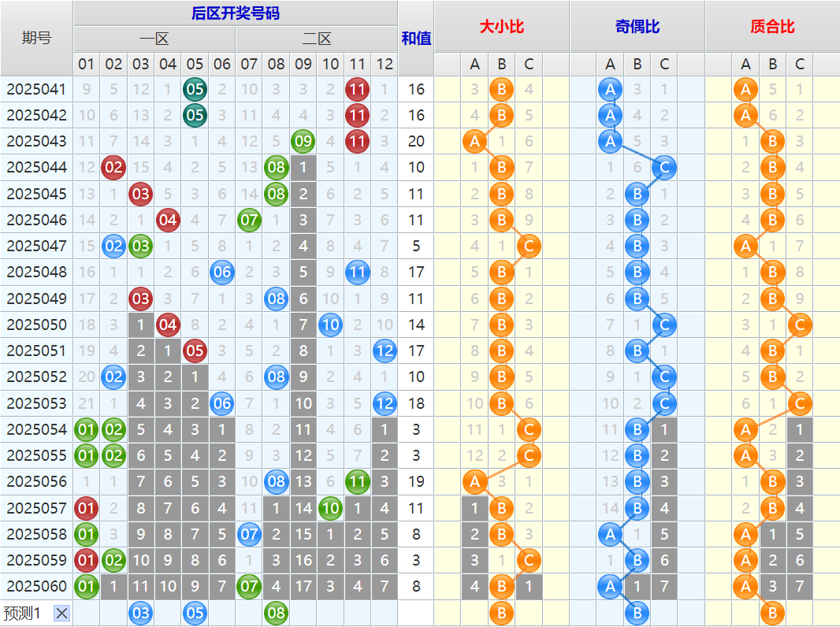840x627 pixels.
Task: Click the 大小比 column header
Action: [501, 26]
